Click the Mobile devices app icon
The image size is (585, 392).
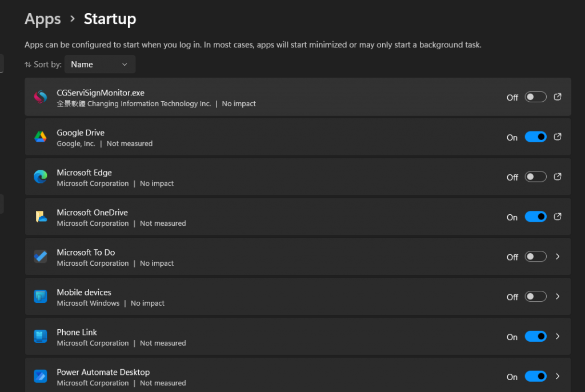[x=40, y=297]
